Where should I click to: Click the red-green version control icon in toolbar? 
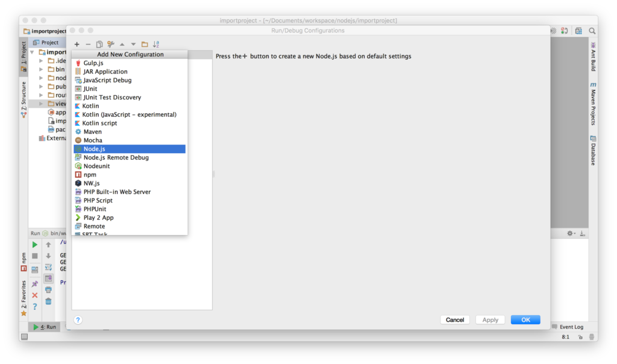(x=564, y=31)
